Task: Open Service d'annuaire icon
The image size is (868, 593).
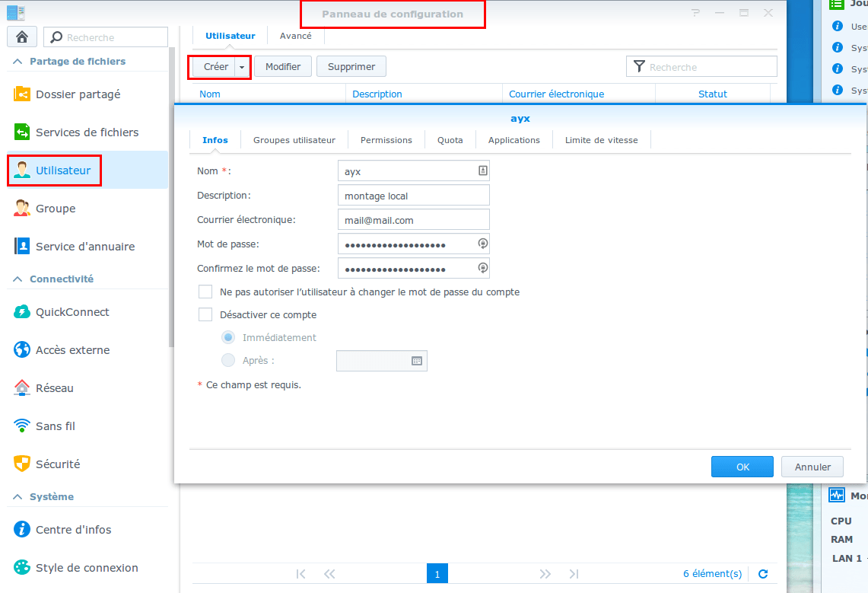Action: point(21,247)
